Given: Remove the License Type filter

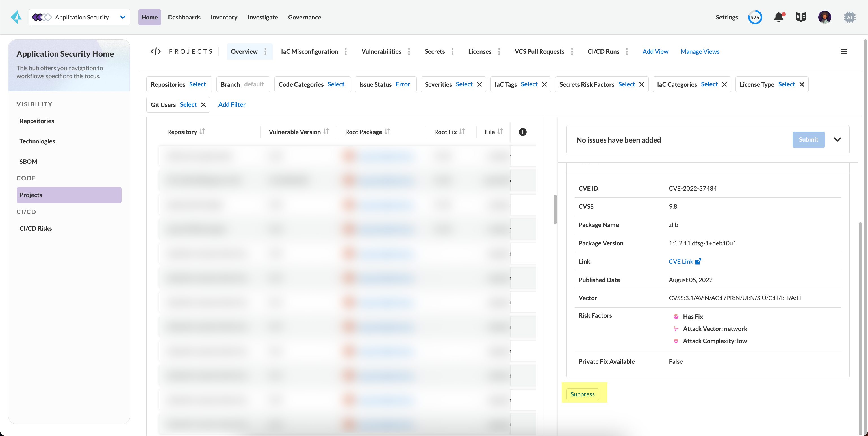Looking at the screenshot, I should [x=802, y=84].
